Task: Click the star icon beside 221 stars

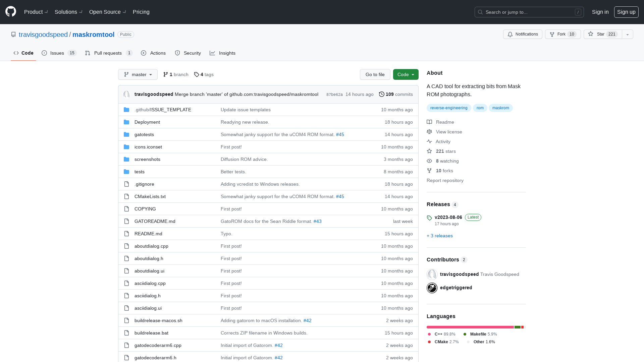Action: (x=429, y=151)
